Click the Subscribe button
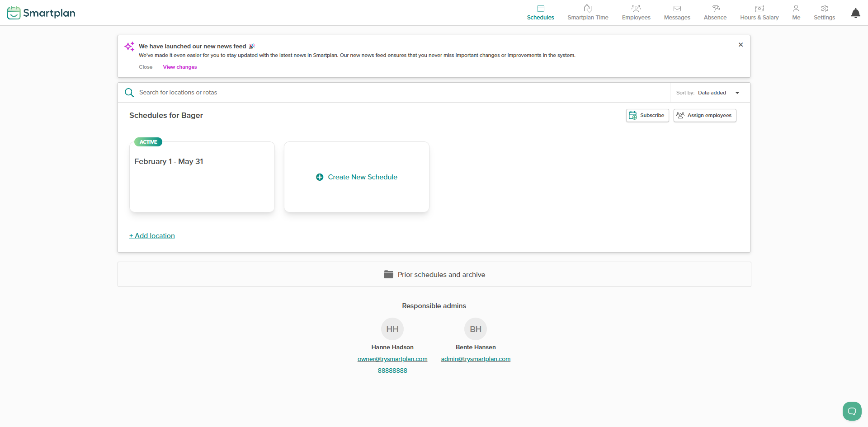 coord(647,115)
